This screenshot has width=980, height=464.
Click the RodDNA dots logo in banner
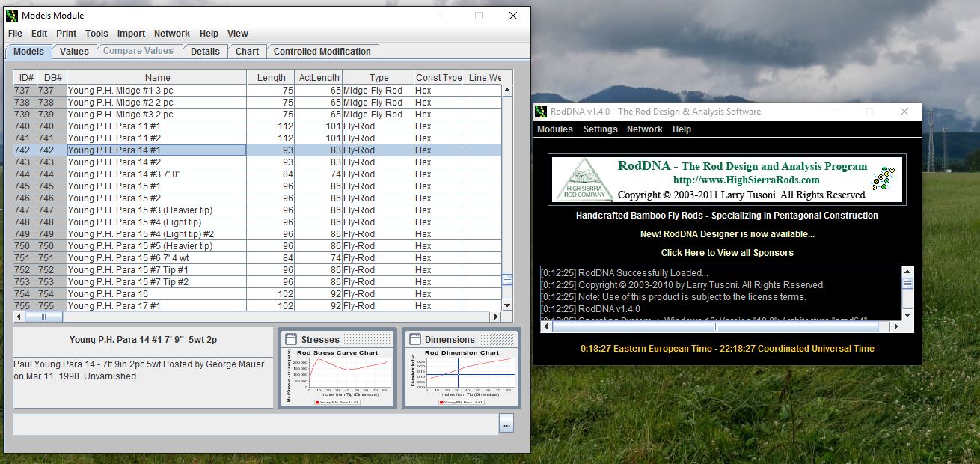885,178
